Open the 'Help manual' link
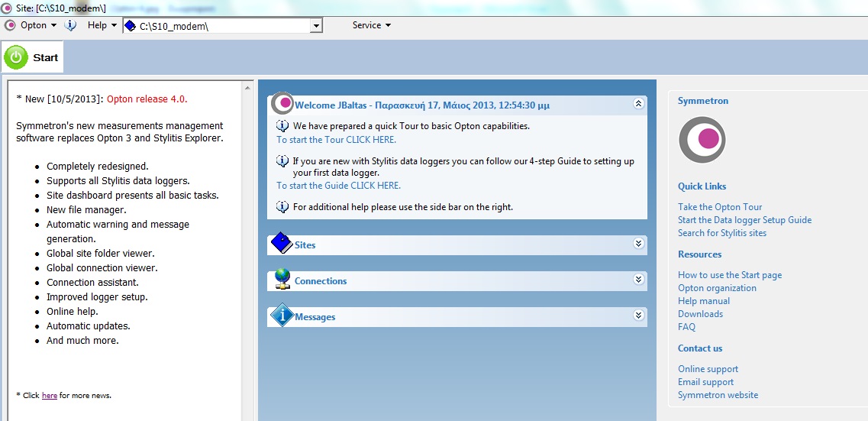 (x=704, y=301)
